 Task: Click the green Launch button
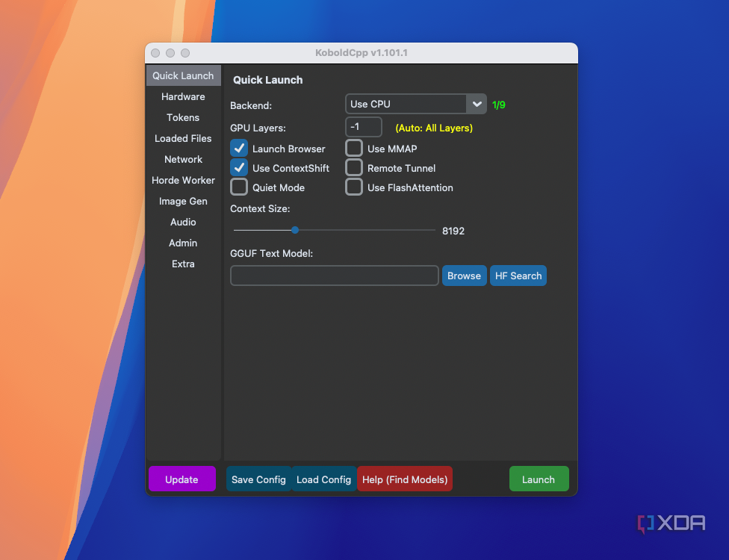click(x=539, y=479)
